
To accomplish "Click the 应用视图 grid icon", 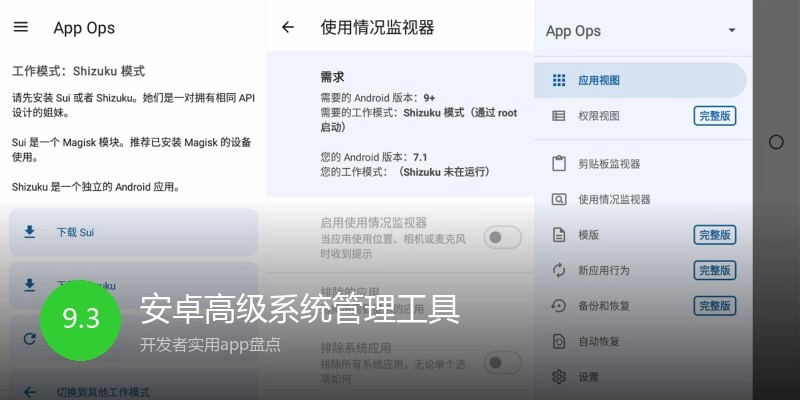I will (x=559, y=80).
